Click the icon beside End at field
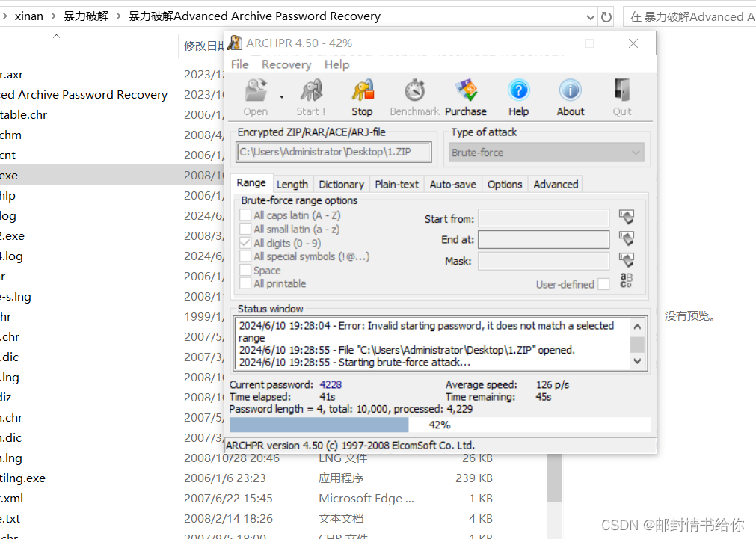 click(x=627, y=238)
